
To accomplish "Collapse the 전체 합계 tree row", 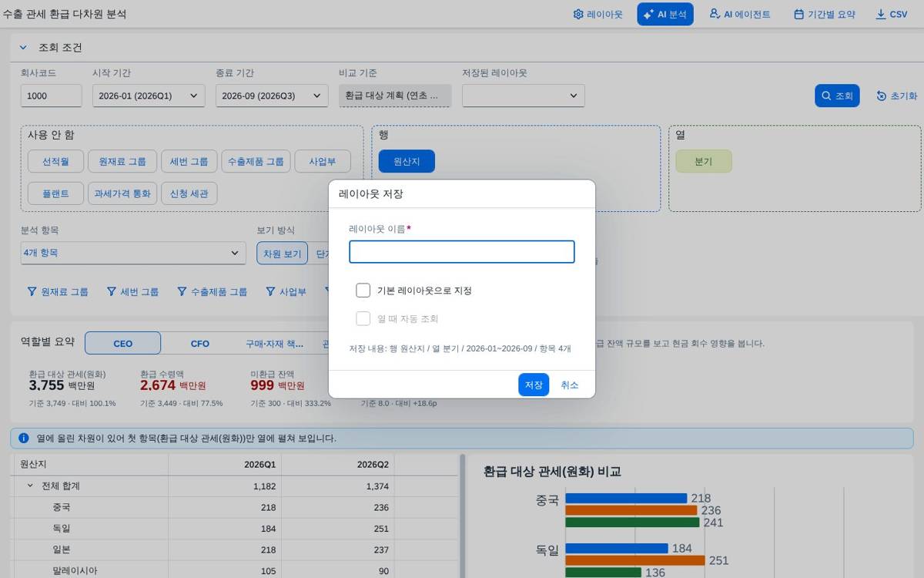I will pyautogui.click(x=30, y=486).
